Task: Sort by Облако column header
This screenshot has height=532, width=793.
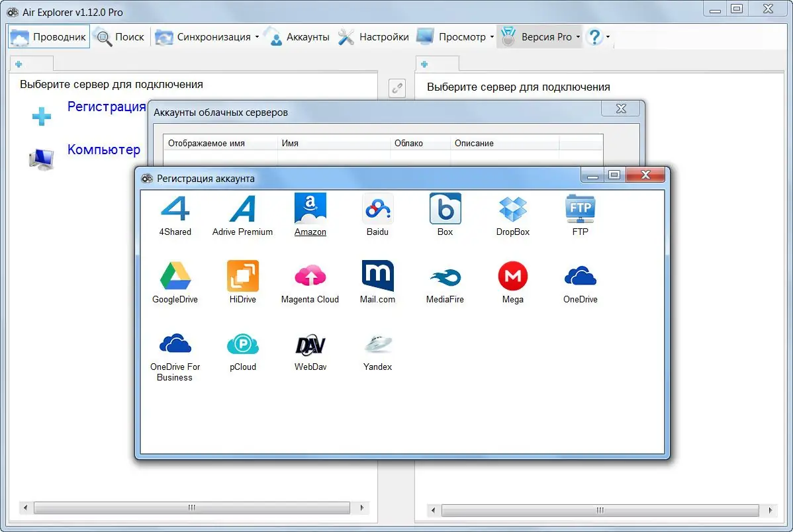Action: tap(420, 143)
